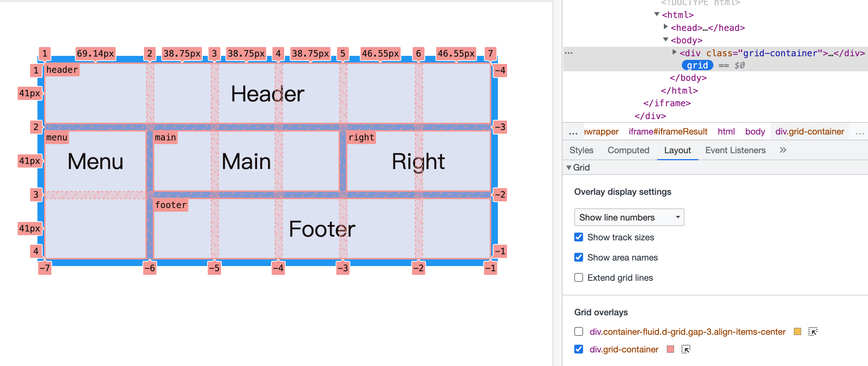Click right breadcrumb overflow ellipsis
The height and width of the screenshot is (366, 868).
pos(860,132)
